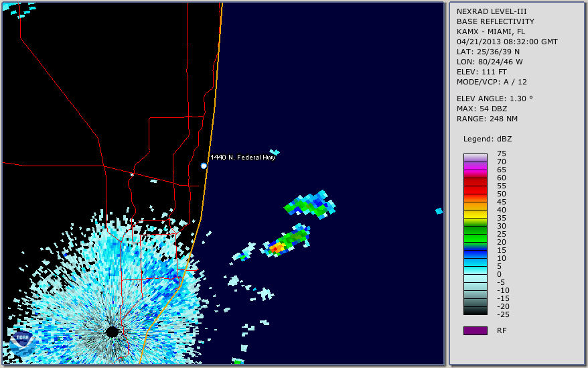Click the storm cell with the red-orange core
This screenshot has height=368, width=588.
[285, 242]
